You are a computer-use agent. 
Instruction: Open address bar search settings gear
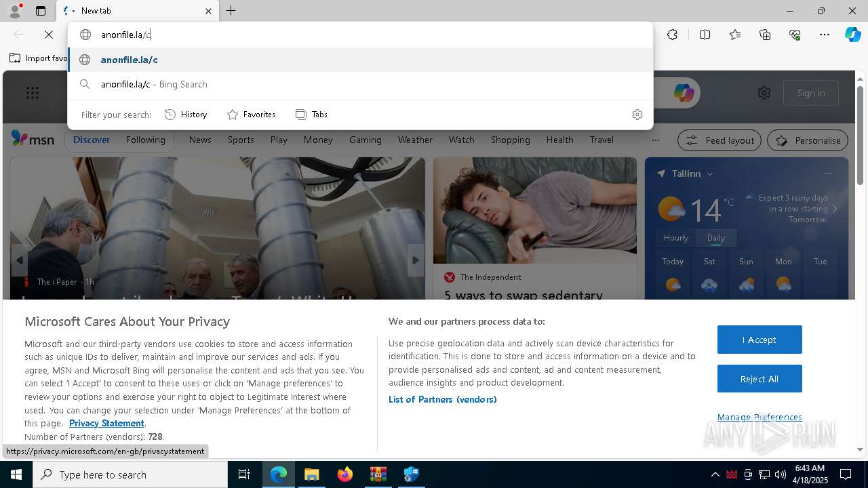(637, 115)
